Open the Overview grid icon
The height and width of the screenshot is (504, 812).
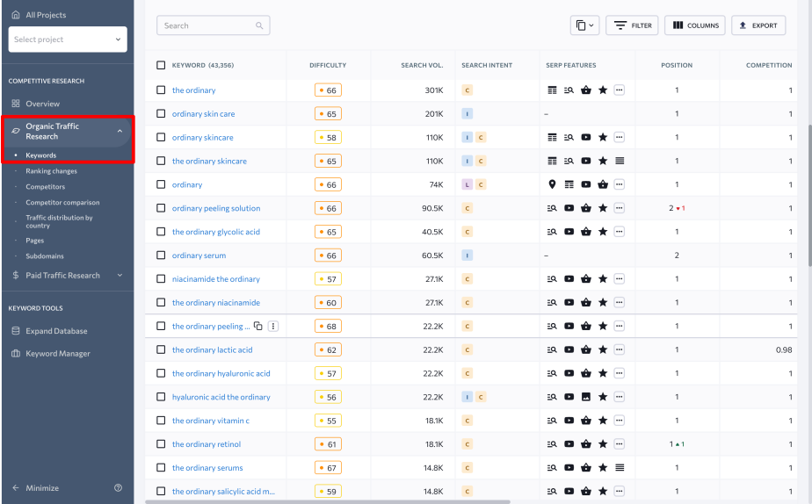(16, 104)
